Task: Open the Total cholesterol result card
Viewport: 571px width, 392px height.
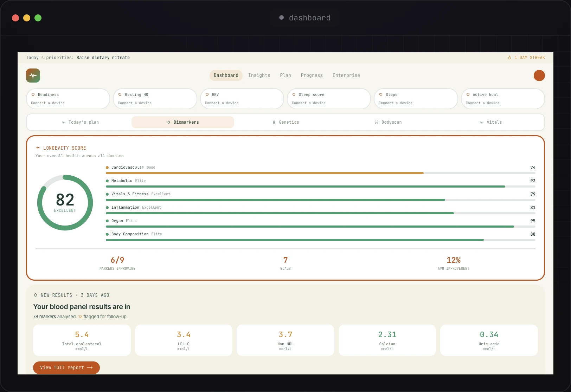Action: 82,340
